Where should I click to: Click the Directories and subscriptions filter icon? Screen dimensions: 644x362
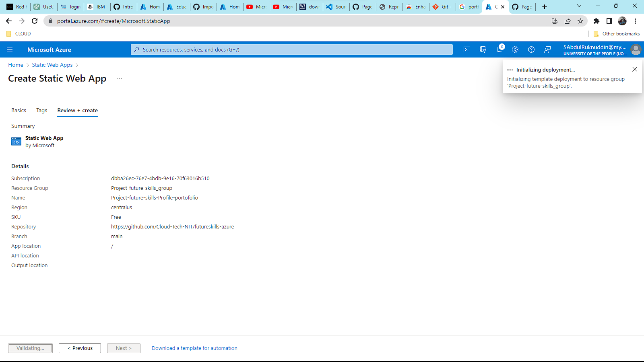[x=483, y=49]
